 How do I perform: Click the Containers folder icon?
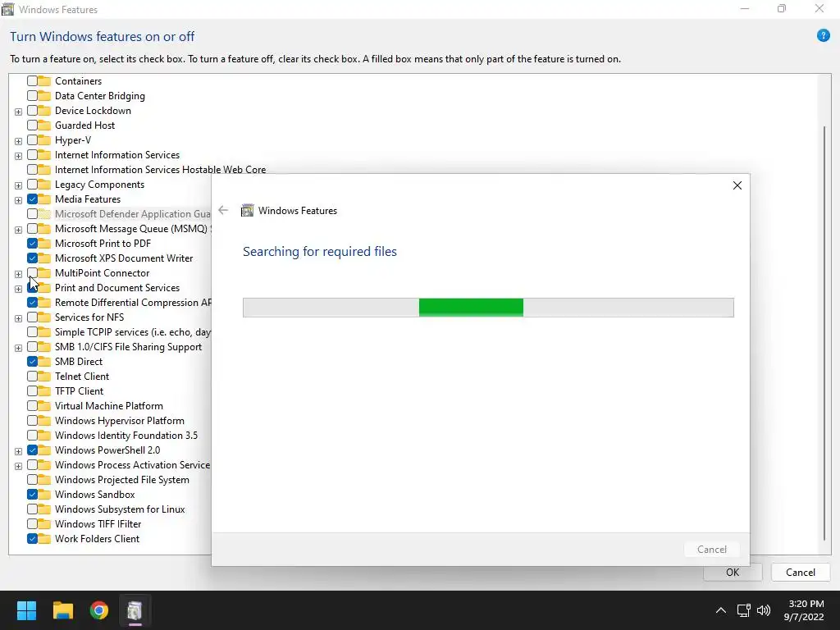[x=44, y=81]
